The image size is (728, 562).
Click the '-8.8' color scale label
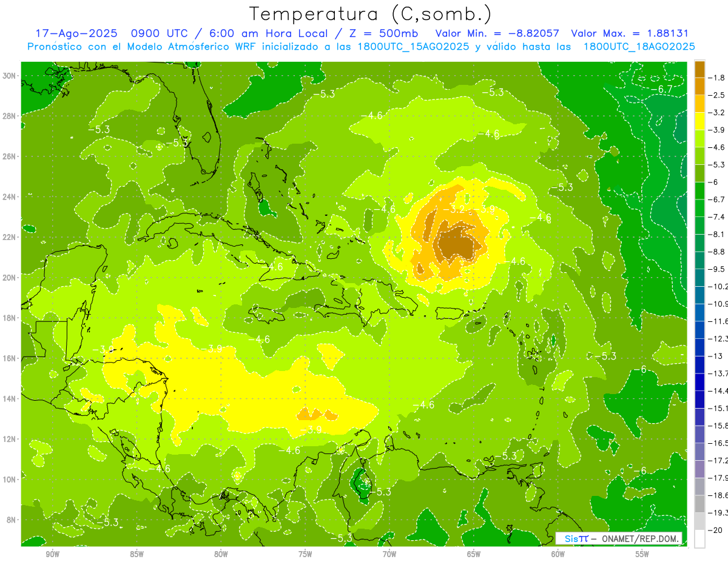[x=717, y=252]
